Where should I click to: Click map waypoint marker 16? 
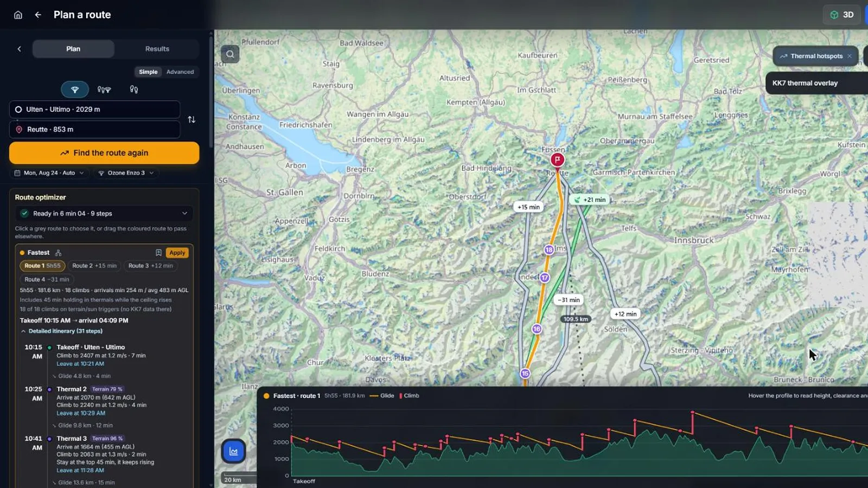point(537,329)
